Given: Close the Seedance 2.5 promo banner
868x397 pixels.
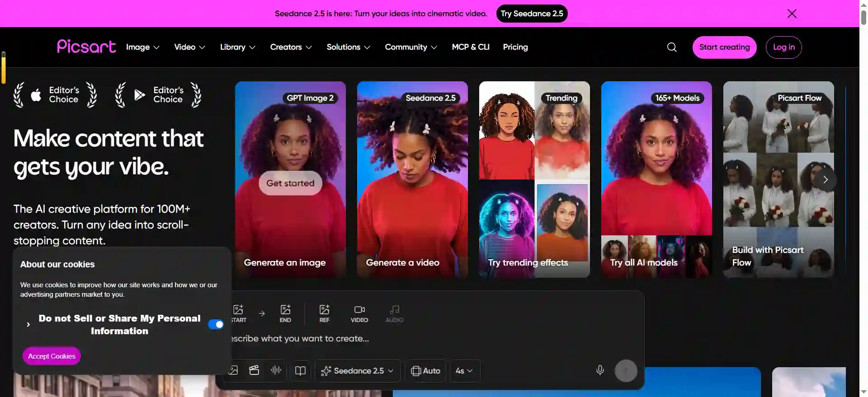Looking at the screenshot, I should (x=792, y=14).
